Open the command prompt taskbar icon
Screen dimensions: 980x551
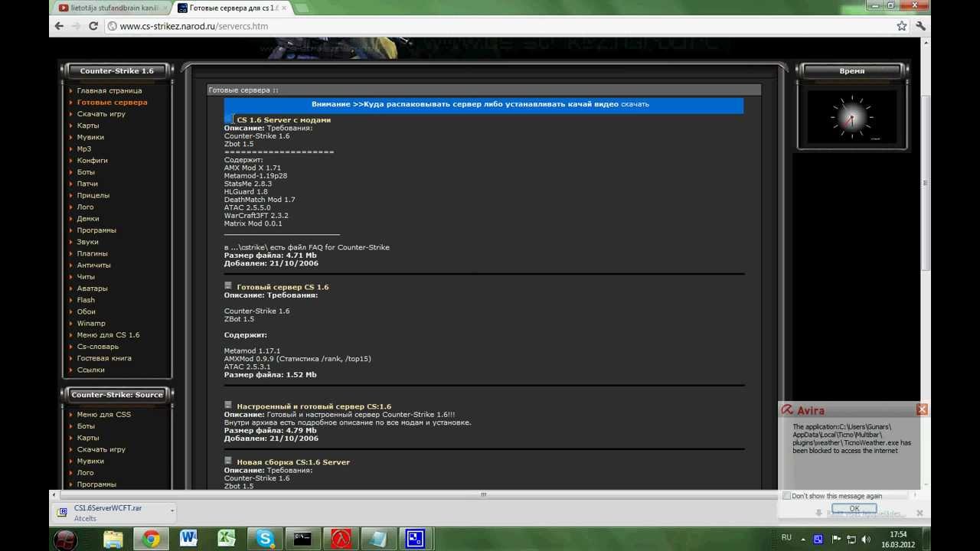tap(302, 539)
